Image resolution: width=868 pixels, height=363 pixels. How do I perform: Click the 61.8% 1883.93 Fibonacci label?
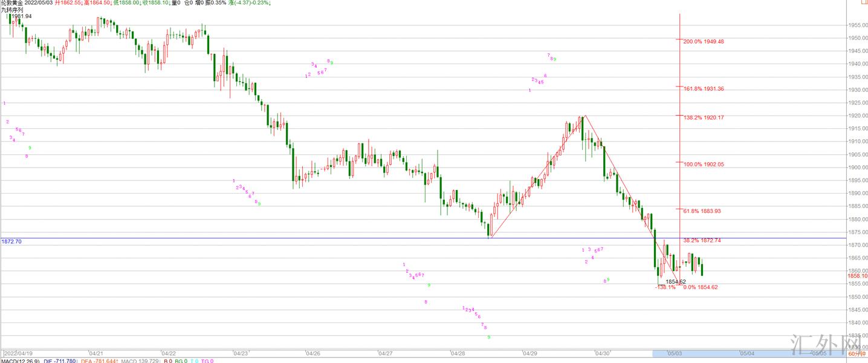(702, 211)
